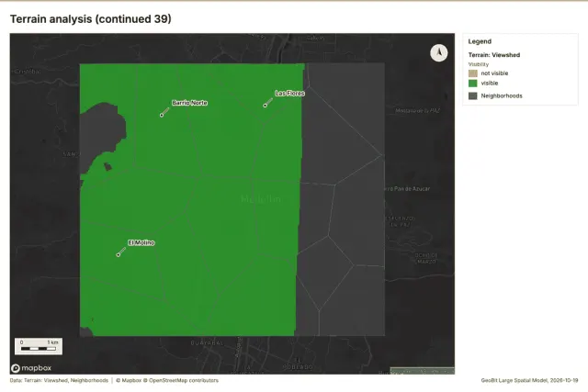
Task: Click the Barrio Norte map label
Action: pos(189,103)
